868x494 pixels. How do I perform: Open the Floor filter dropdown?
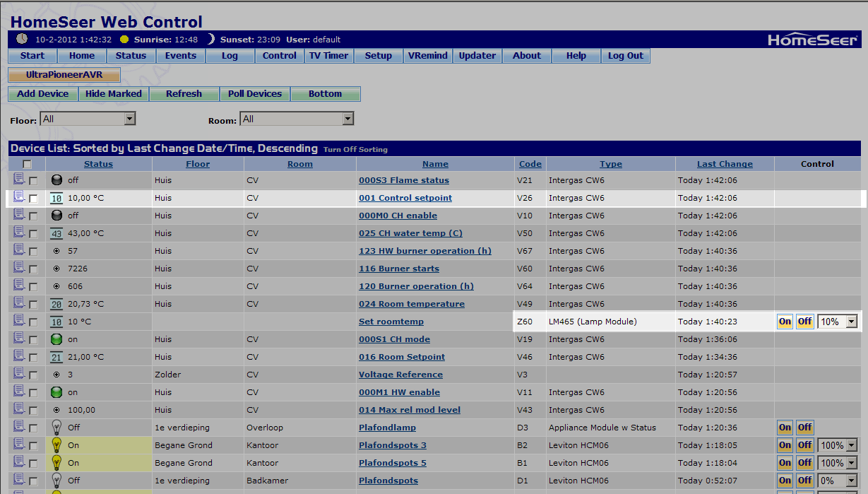(88, 119)
